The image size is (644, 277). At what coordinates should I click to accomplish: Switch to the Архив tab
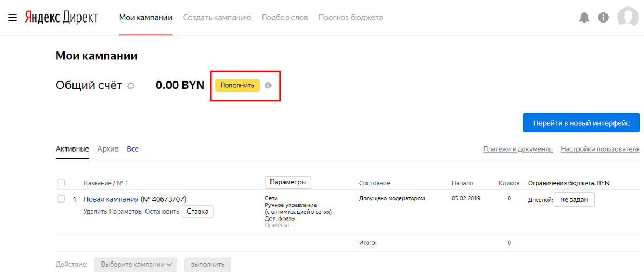(108, 149)
